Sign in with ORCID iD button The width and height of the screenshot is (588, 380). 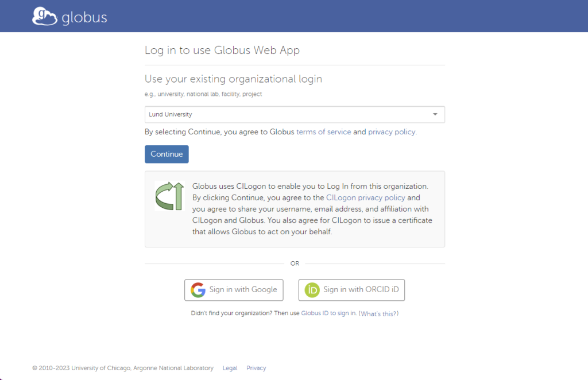(351, 290)
